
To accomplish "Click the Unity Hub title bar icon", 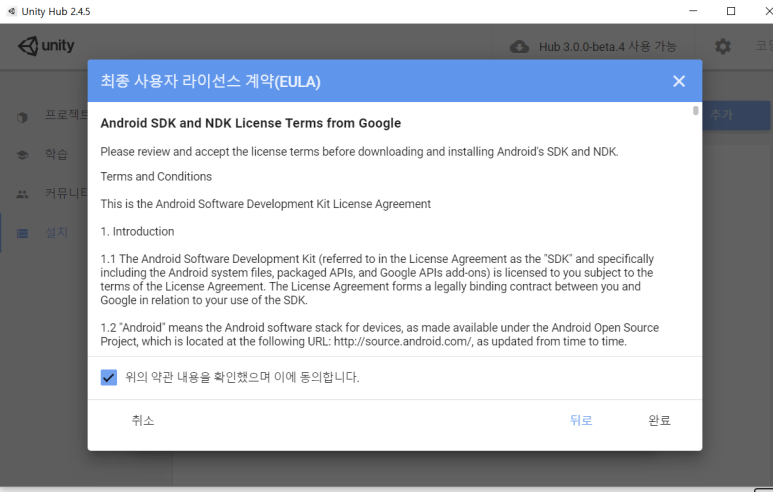I will pyautogui.click(x=12, y=11).
